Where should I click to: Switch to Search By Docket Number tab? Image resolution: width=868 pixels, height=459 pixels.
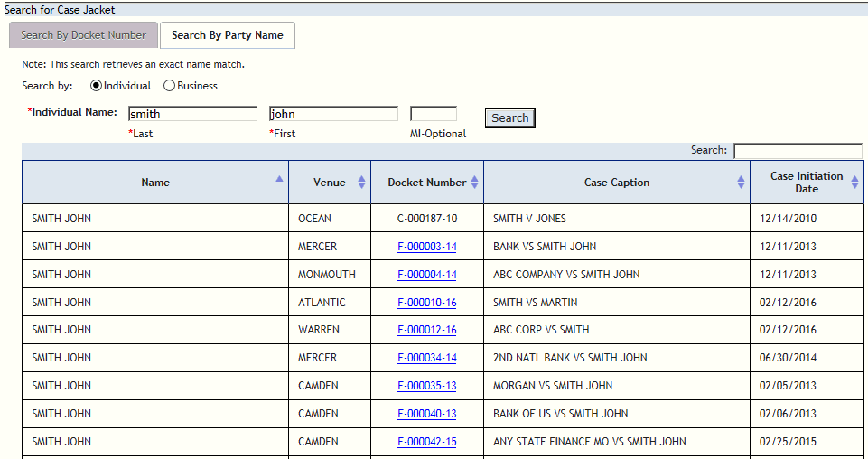83,35
